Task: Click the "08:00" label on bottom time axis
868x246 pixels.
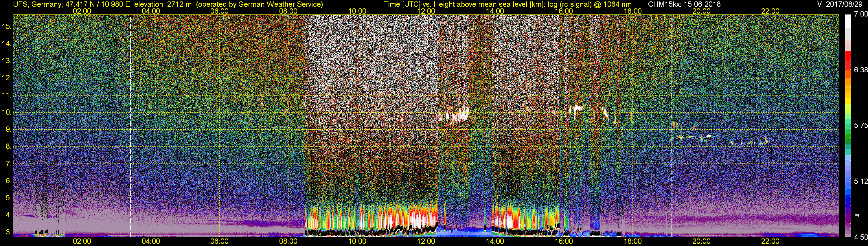Action: [288, 241]
